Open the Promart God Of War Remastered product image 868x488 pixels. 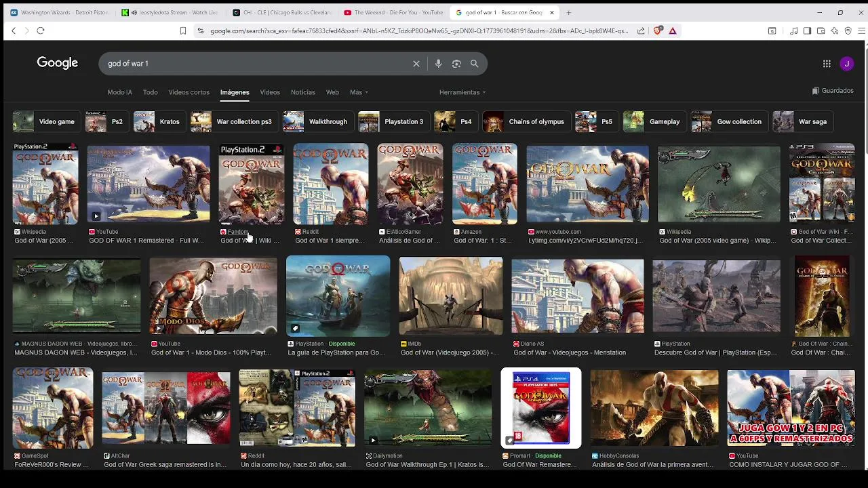click(541, 408)
